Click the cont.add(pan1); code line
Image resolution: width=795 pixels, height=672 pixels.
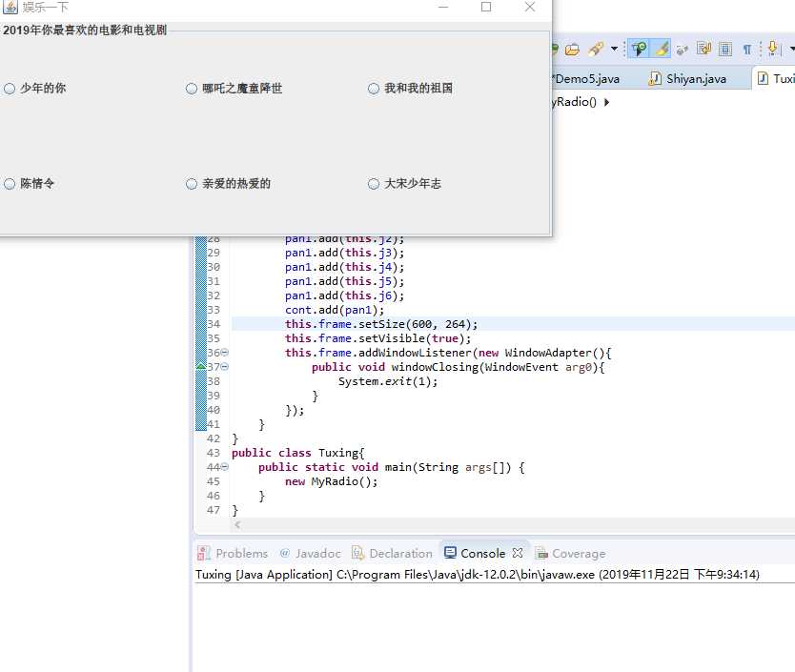(x=335, y=310)
